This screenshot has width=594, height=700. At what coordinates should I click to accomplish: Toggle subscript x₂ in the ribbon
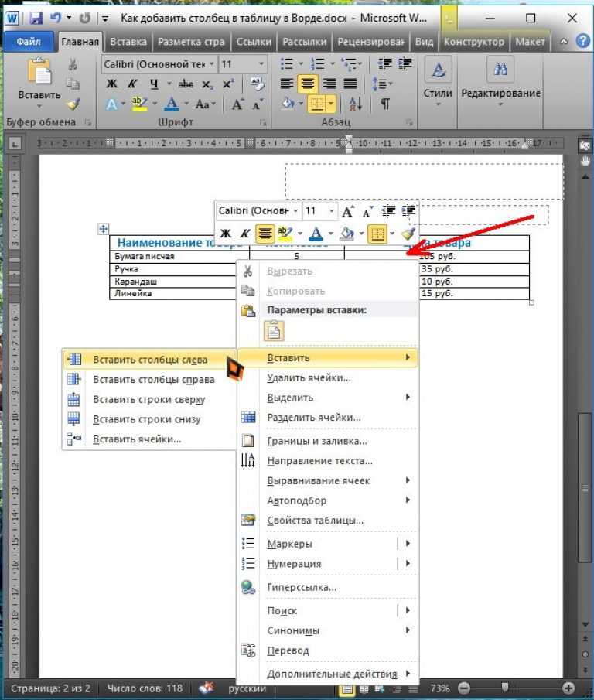point(207,84)
